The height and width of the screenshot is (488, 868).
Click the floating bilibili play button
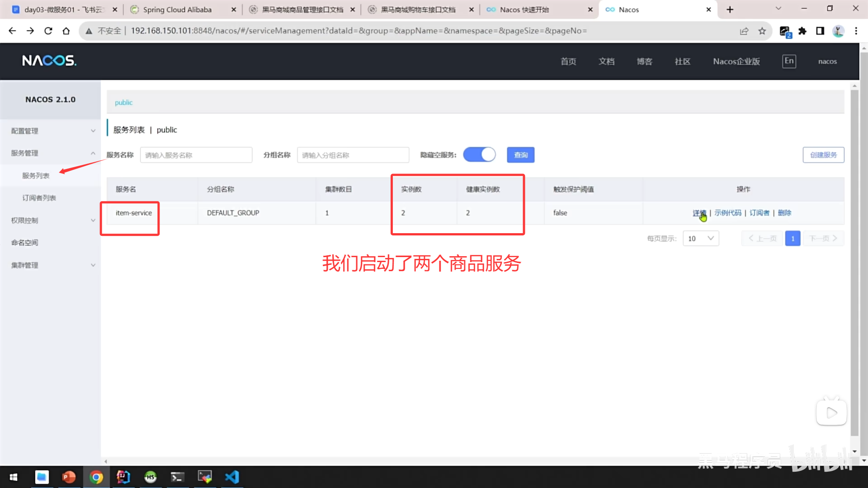pos(831,412)
